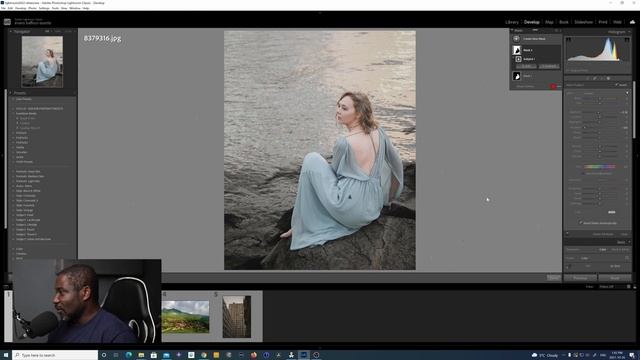Image resolution: width=640 pixels, height=360 pixels.
Task: Switch to the Map module
Action: coord(549,22)
